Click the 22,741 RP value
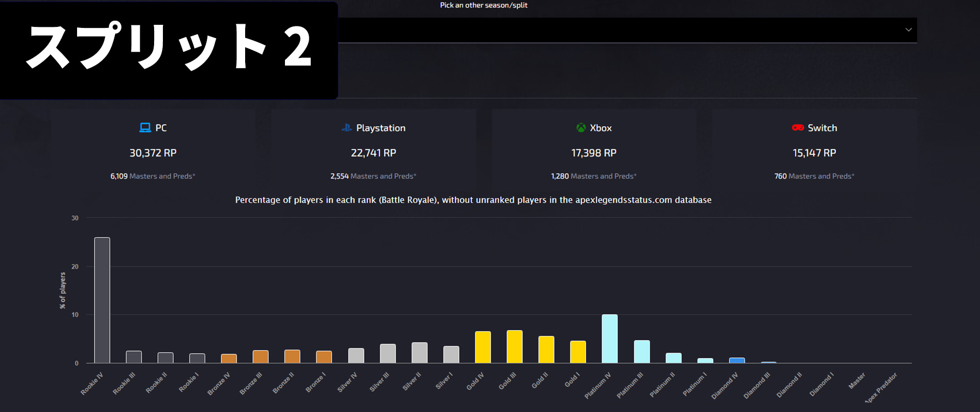 (373, 153)
